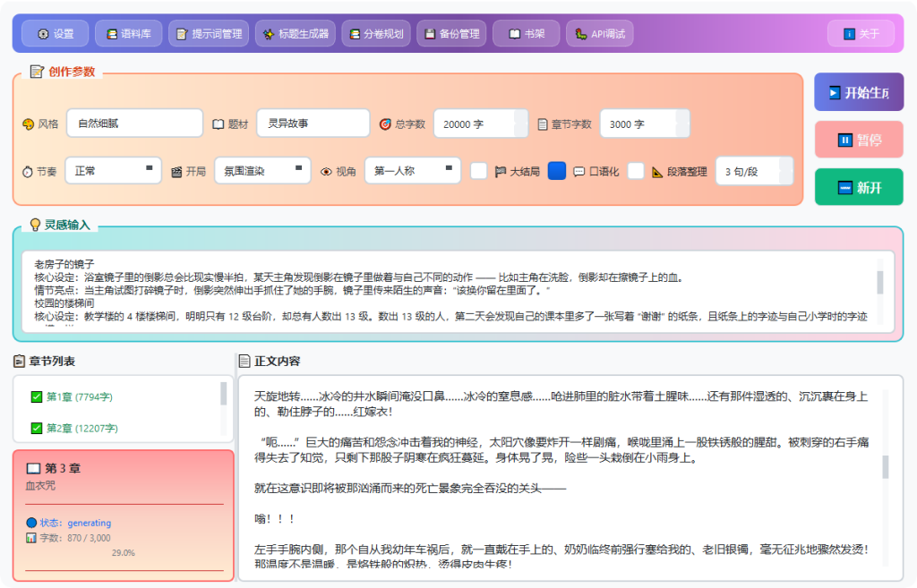The height and width of the screenshot is (588, 917).
Task: Enable the 大结局 grand finale checkbox
Action: (479, 171)
